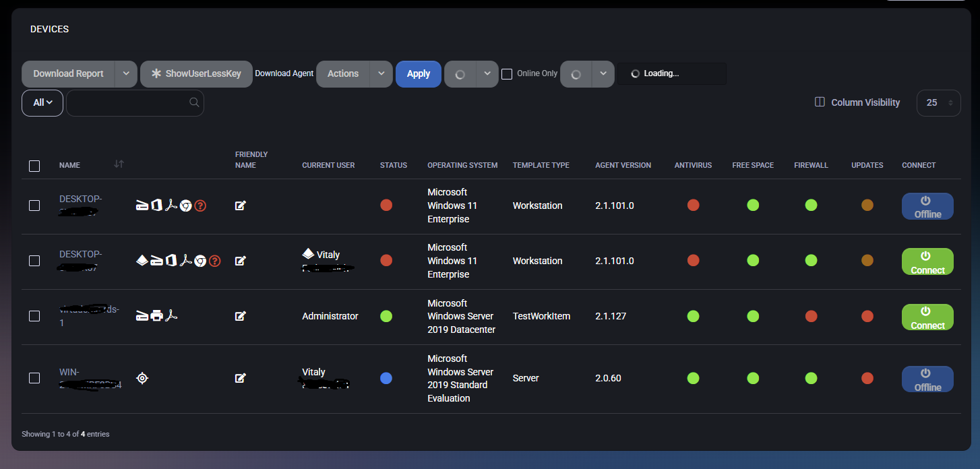Click the blue Apply button
This screenshot has height=469, width=980.
pyautogui.click(x=419, y=74)
